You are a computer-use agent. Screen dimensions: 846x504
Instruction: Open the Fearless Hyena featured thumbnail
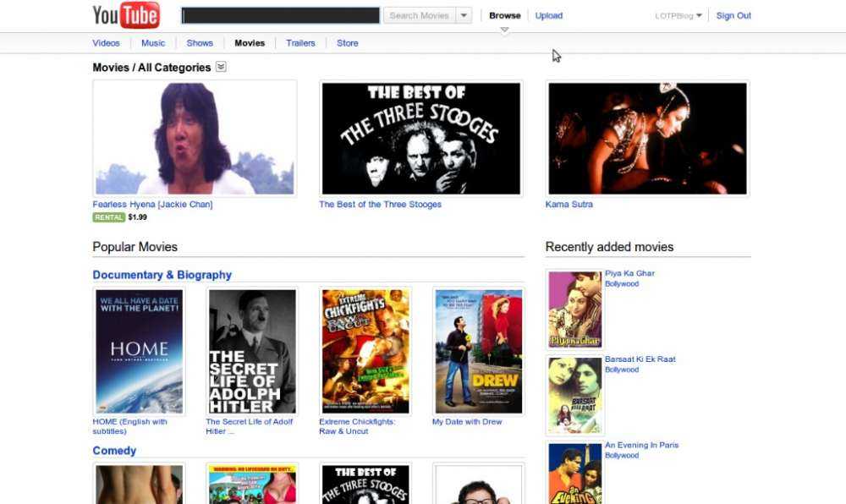coord(195,139)
